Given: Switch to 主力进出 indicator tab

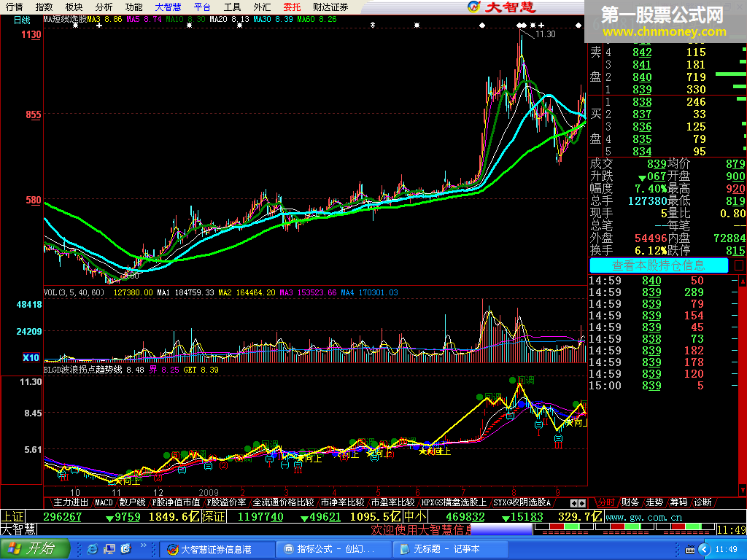Looking at the screenshot, I should coord(71,502).
